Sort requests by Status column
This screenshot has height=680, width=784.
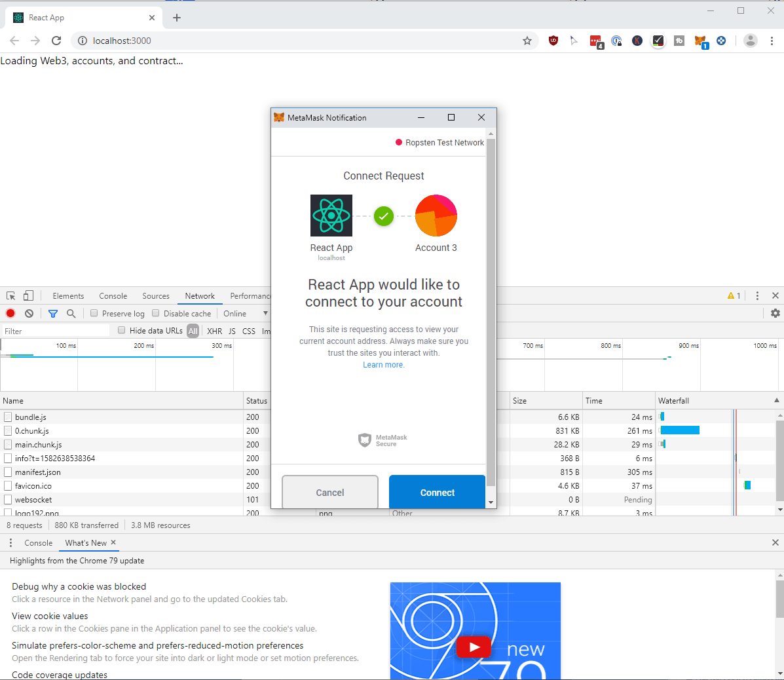[257, 400]
